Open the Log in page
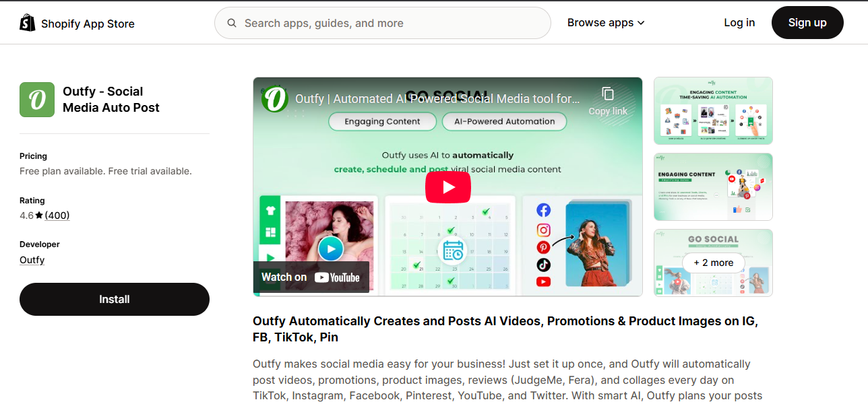The image size is (868, 404). click(739, 23)
